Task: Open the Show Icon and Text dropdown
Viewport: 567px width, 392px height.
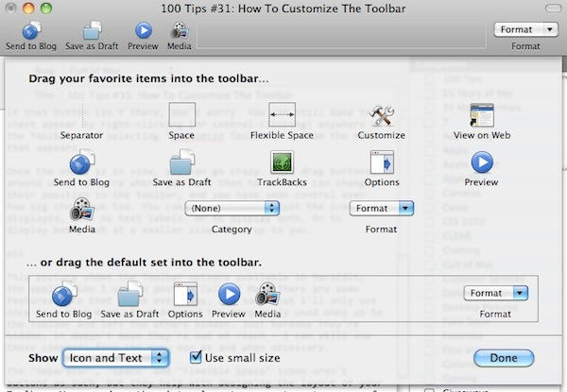Action: [x=120, y=357]
